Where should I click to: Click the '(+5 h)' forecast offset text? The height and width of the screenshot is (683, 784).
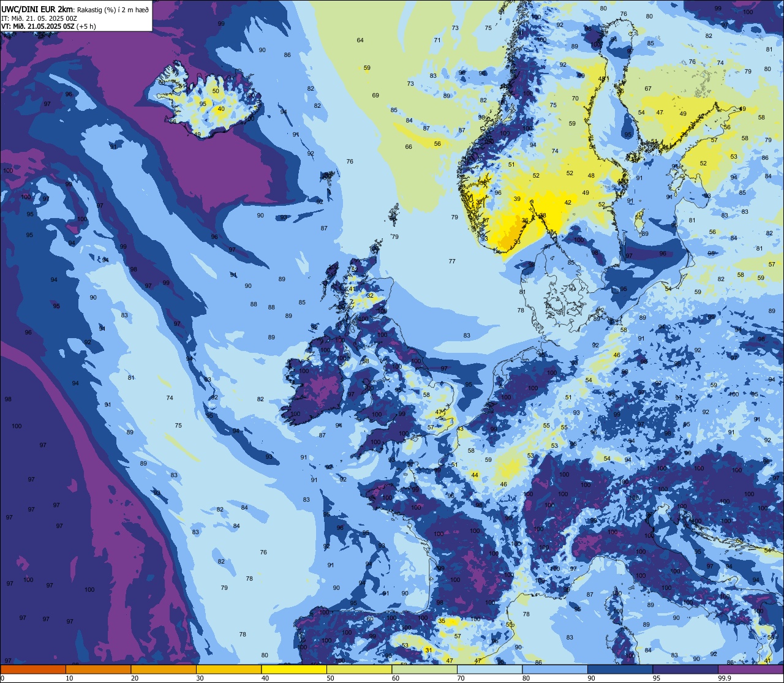pos(86,26)
